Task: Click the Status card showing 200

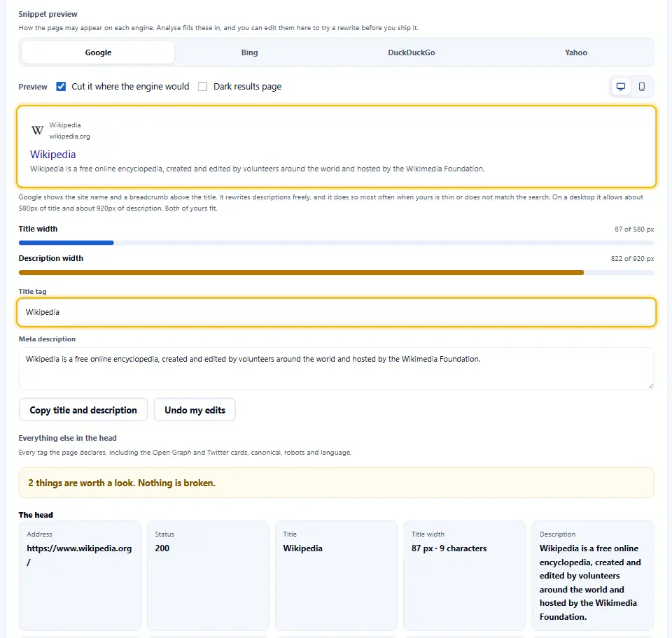Action: tap(209, 576)
